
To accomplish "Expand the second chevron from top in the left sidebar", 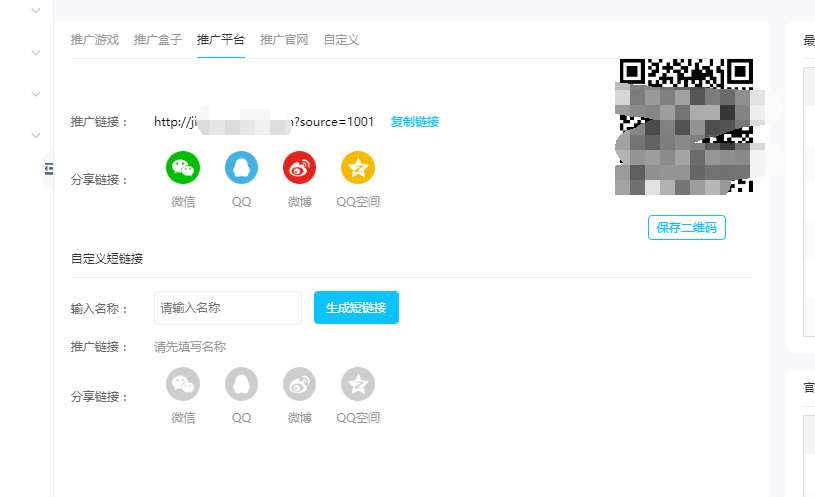I will (x=36, y=52).
